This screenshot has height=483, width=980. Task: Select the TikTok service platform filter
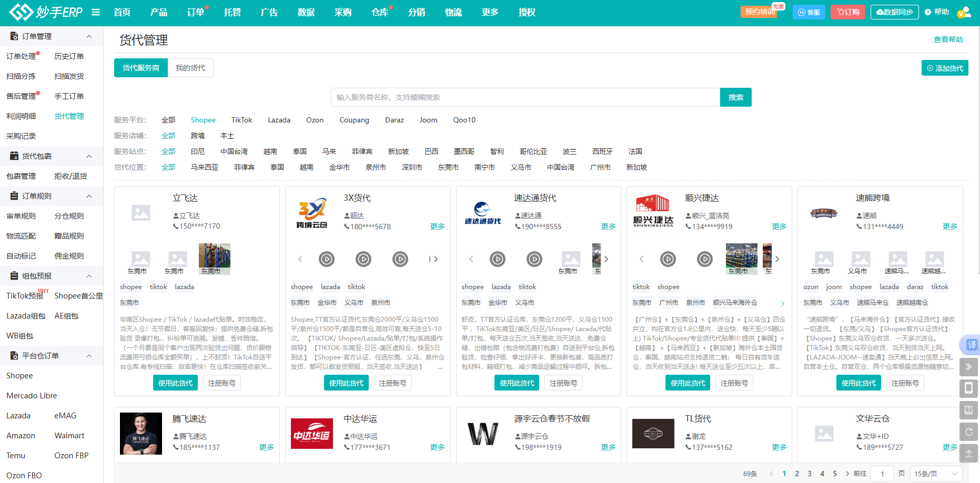pyautogui.click(x=241, y=120)
